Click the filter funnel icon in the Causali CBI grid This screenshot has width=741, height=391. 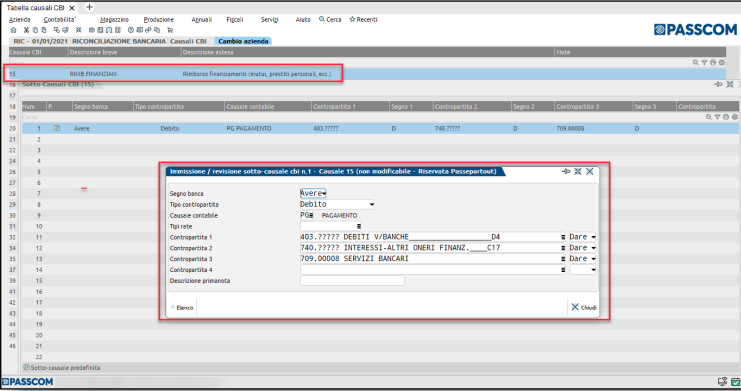click(x=704, y=62)
